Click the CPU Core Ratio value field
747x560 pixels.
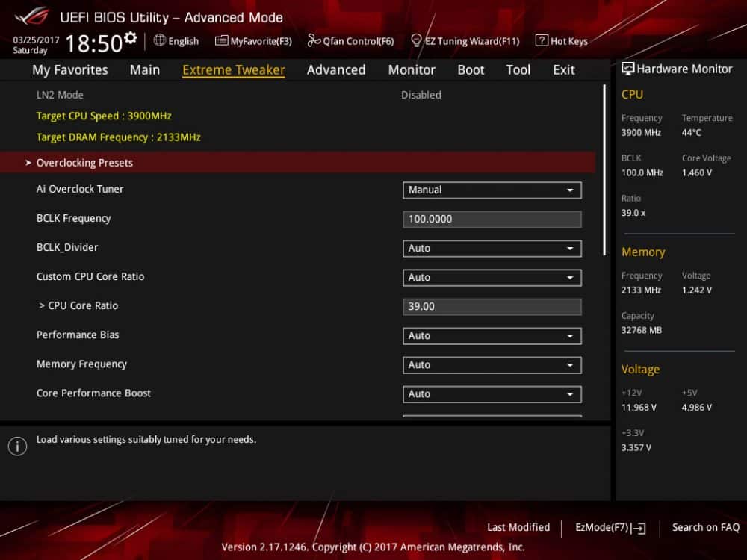pyautogui.click(x=492, y=306)
